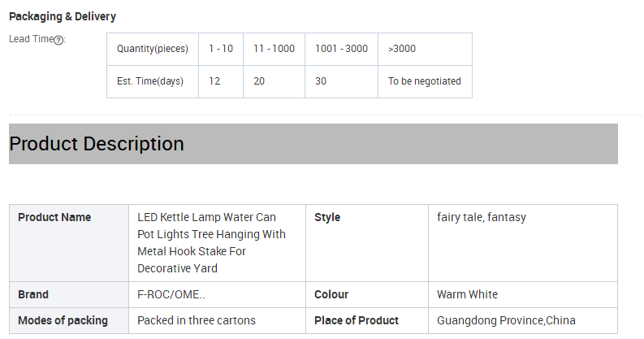
Task: Click the Lead Time label
Action: pos(32,39)
